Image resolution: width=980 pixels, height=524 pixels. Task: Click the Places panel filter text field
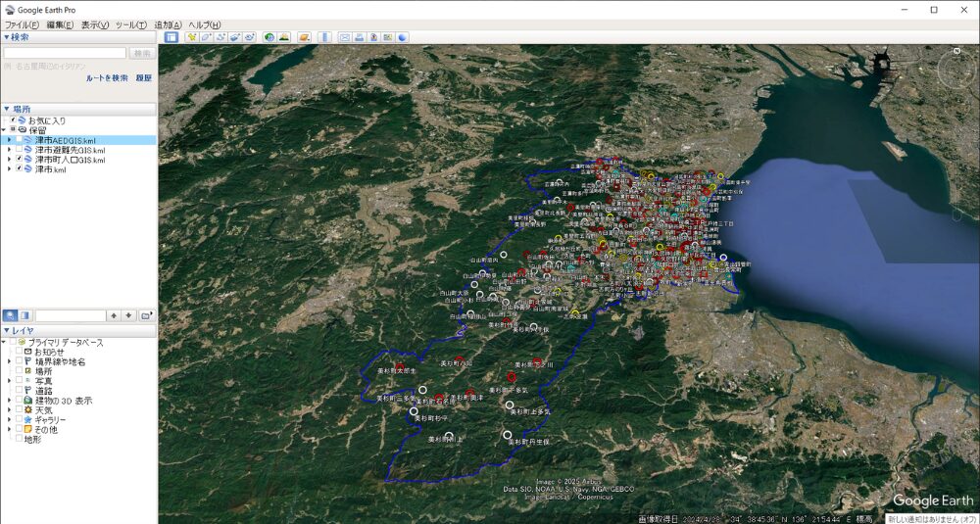point(71,315)
